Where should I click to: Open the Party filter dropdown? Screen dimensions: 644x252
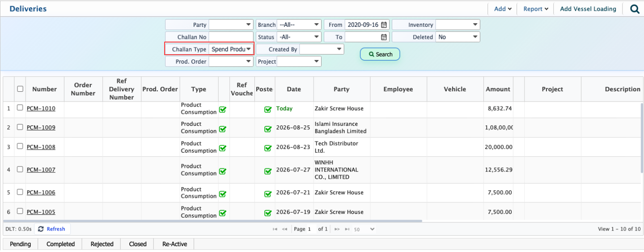231,25
